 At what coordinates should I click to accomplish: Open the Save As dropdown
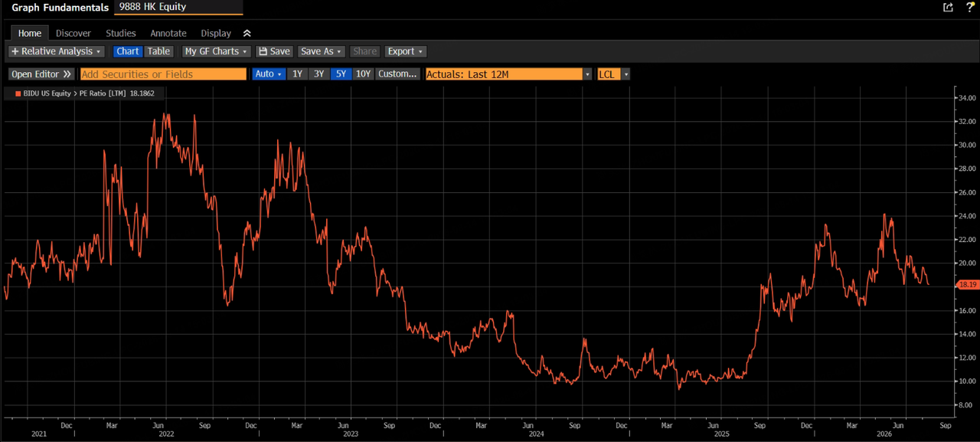point(322,51)
